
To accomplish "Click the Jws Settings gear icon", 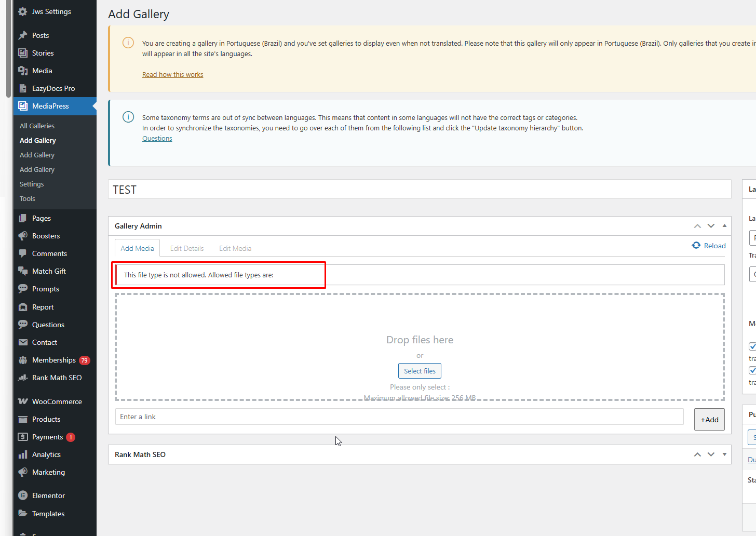I will pos(23,11).
